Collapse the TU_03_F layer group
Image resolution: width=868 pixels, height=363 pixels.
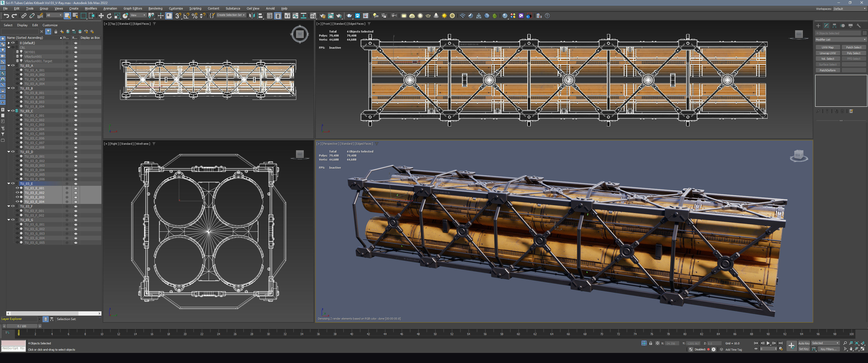[9, 206]
